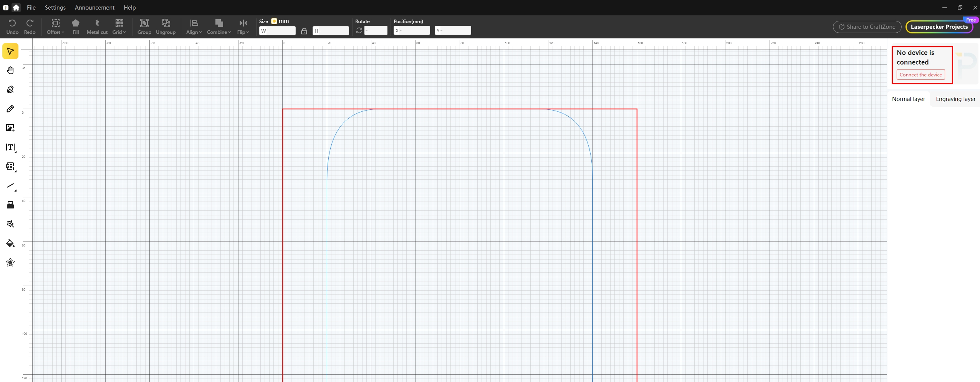Click the rotate refresh icon
980x382 pixels.
[359, 30]
